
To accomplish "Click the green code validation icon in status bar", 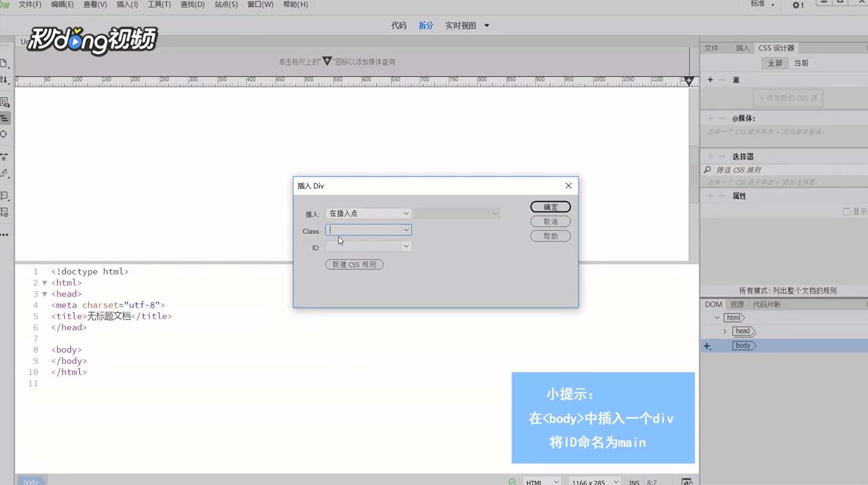I will [x=512, y=482].
